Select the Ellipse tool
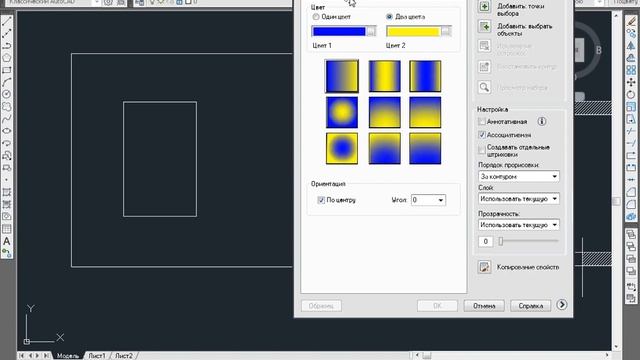Image resolution: width=640 pixels, height=360 pixels. click(x=7, y=131)
